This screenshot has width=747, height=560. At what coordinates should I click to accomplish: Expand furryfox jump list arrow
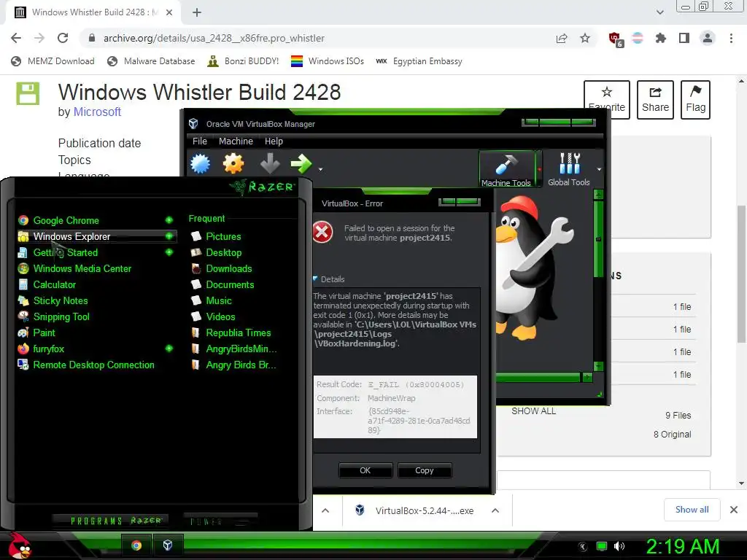coord(169,349)
